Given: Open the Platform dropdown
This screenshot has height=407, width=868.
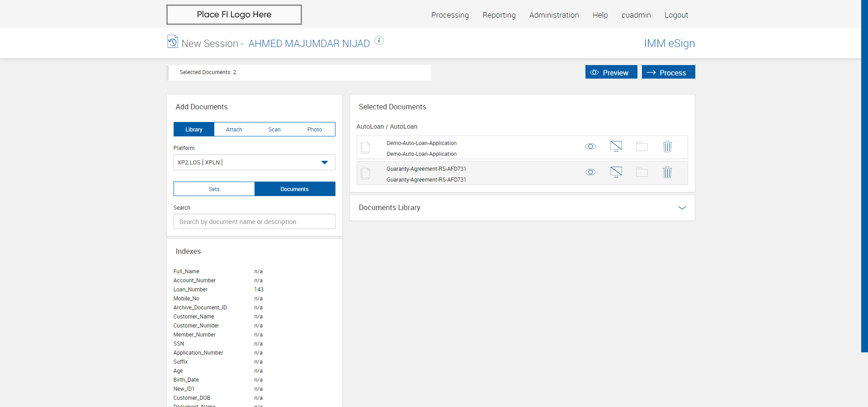Looking at the screenshot, I should pos(254,163).
